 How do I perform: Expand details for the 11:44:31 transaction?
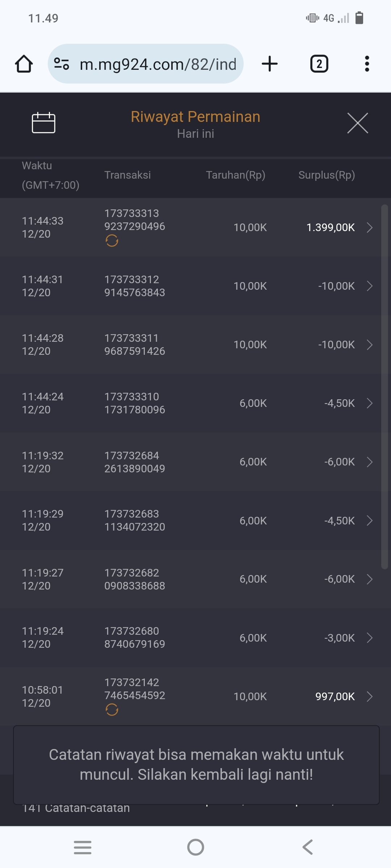tap(369, 286)
